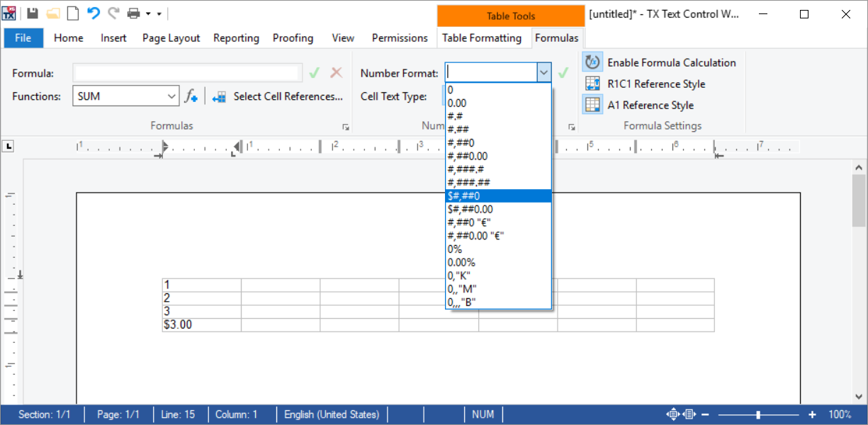
Task: Click the TX Text Control app icon
Action: tap(9, 13)
